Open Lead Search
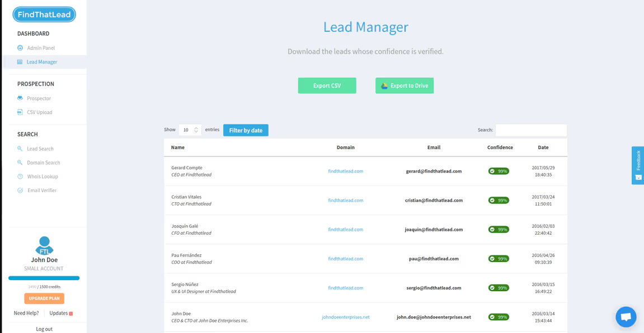Viewport: 644px width, 333px height. [x=40, y=149]
